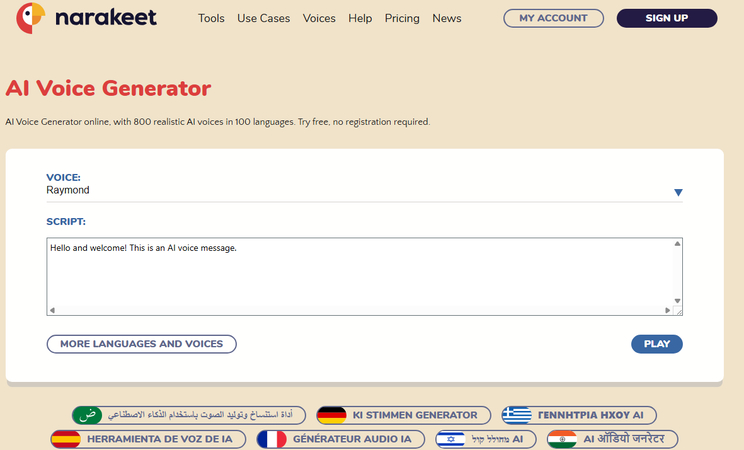Click the MY ACCOUNT button
Screen dimensions: 744x450
pos(553,18)
